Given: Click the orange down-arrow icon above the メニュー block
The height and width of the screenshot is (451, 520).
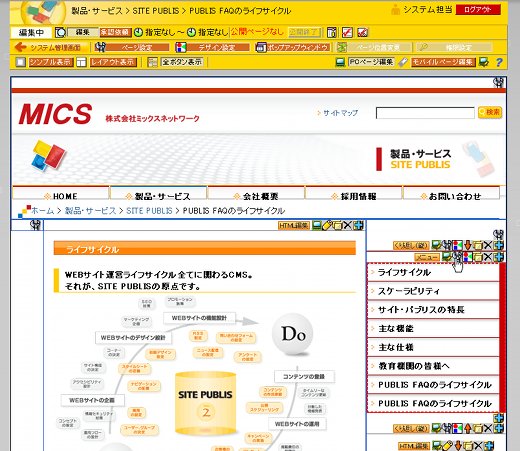Looking at the screenshot, I should point(468,245).
